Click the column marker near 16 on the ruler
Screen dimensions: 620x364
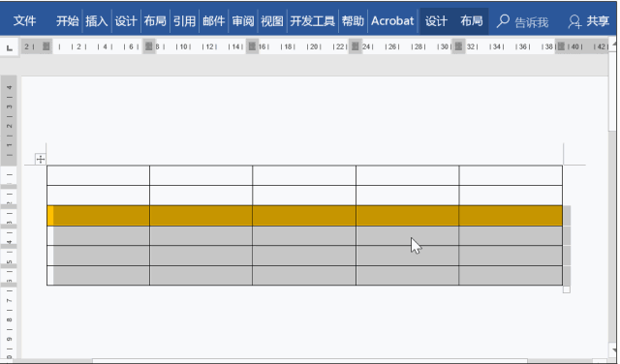(252, 46)
